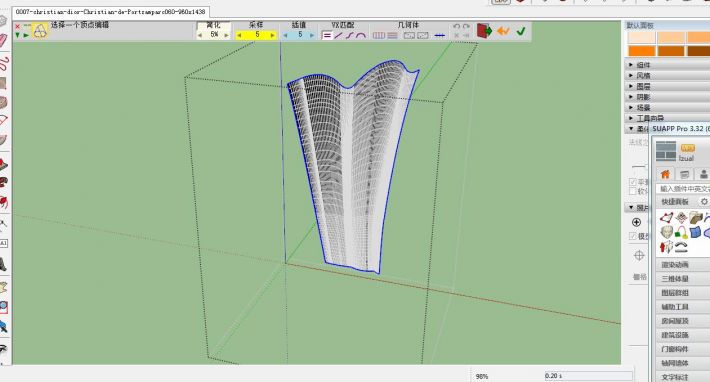Click the green checkmark to validate
The height and width of the screenshot is (382, 710).
coord(521,31)
